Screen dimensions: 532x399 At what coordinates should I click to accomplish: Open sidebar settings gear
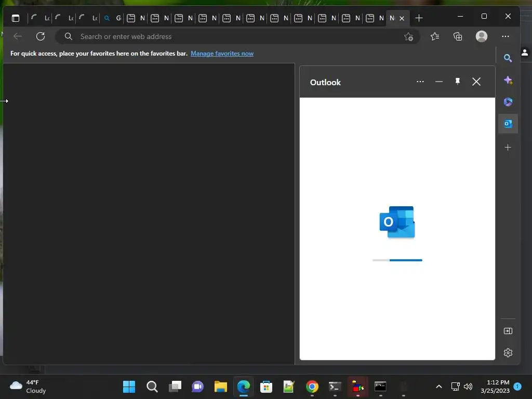pos(508,353)
